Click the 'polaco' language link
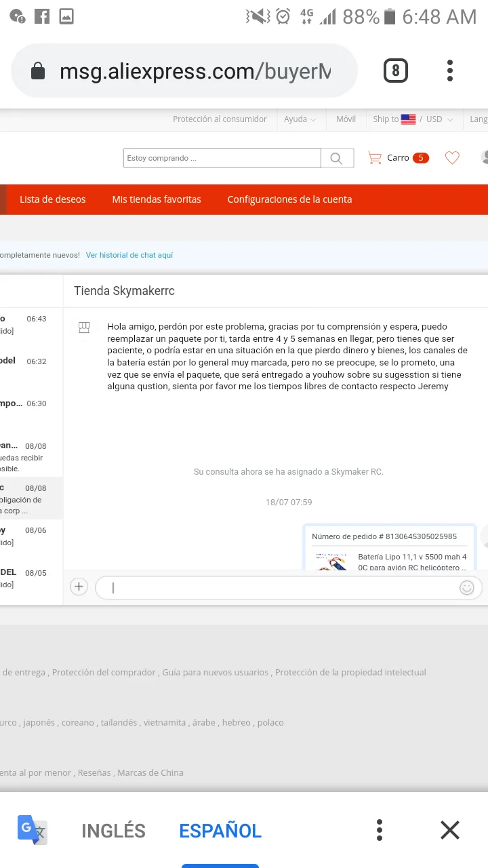 pyautogui.click(x=270, y=723)
